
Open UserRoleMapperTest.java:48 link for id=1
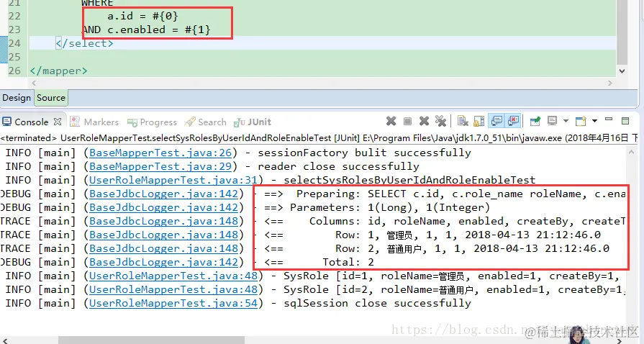click(173, 276)
